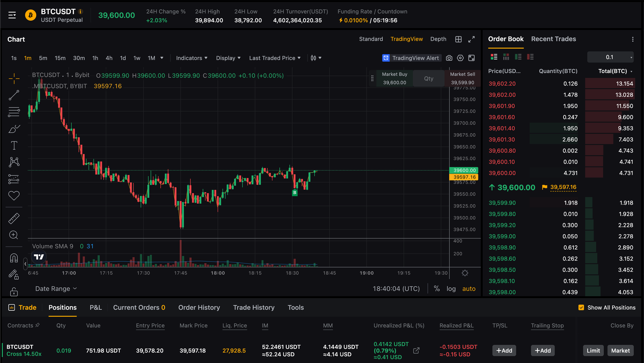Collapse the drawing toolbar arrow

(25, 264)
